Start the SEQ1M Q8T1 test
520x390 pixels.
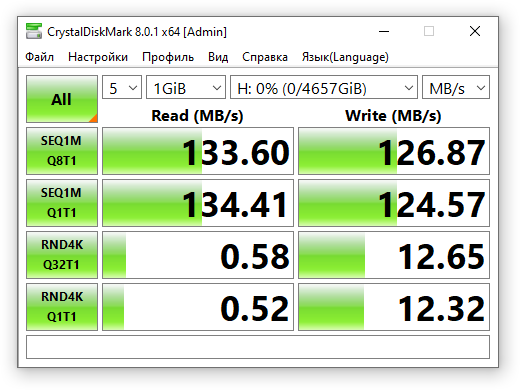pyautogui.click(x=62, y=151)
